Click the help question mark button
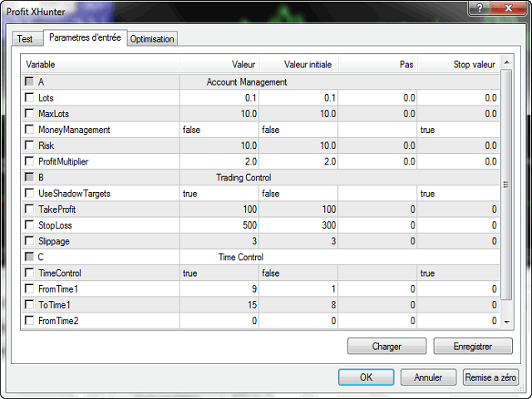The height and width of the screenshot is (399, 532). pos(479,8)
